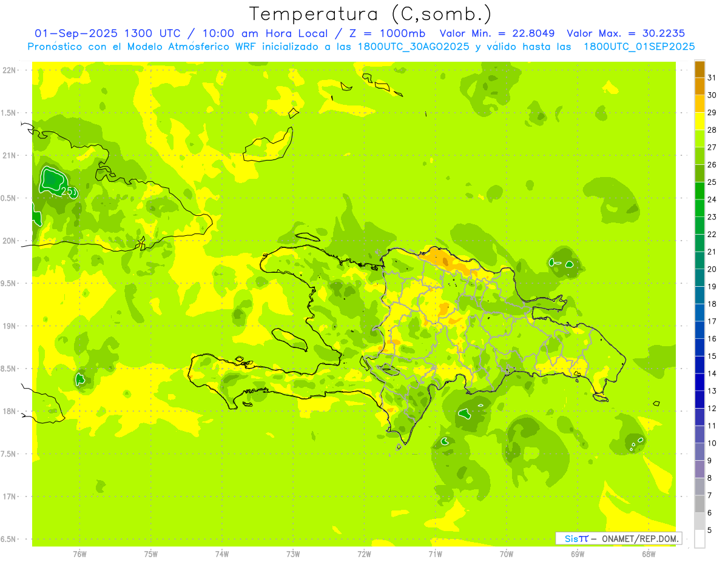Click the title "Temperatura (C,somb.)"

point(371,15)
